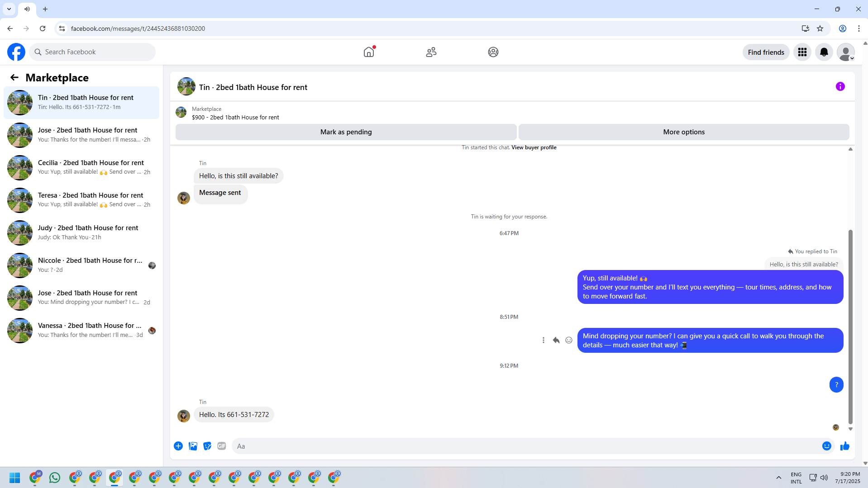Open volume control in system tray
This screenshot has width=868, height=488.
[x=824, y=478]
